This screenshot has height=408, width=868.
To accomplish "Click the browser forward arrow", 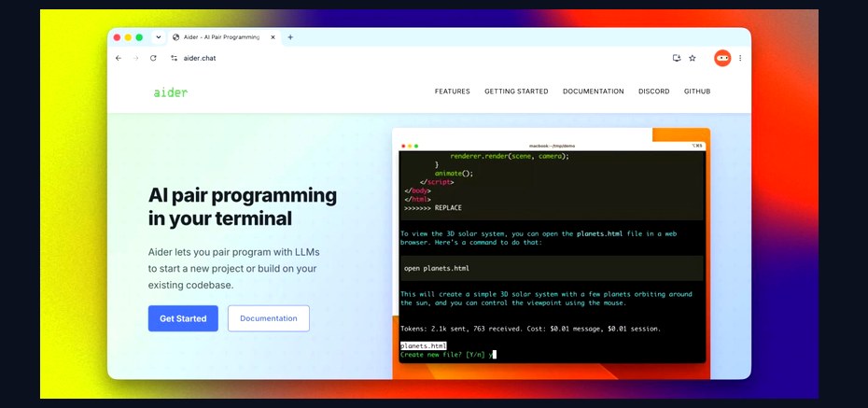I will coord(135,58).
